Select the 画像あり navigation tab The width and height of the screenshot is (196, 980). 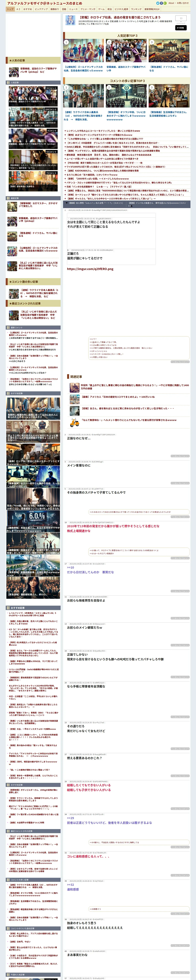point(55,9)
